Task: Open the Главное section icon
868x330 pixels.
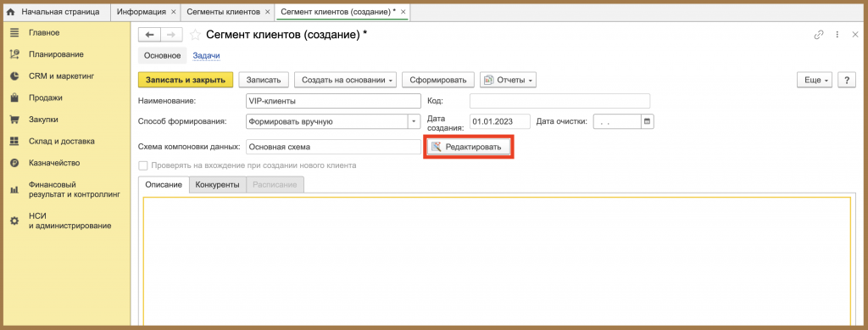Action: [14, 33]
